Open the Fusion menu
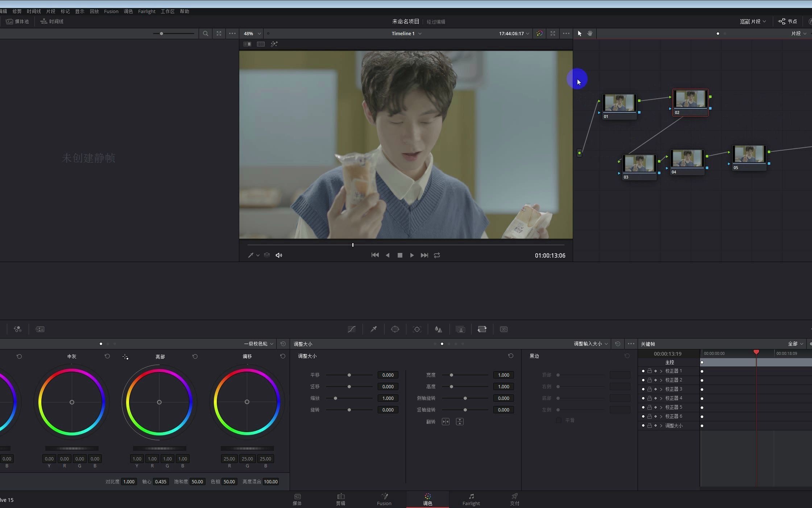 (111, 11)
